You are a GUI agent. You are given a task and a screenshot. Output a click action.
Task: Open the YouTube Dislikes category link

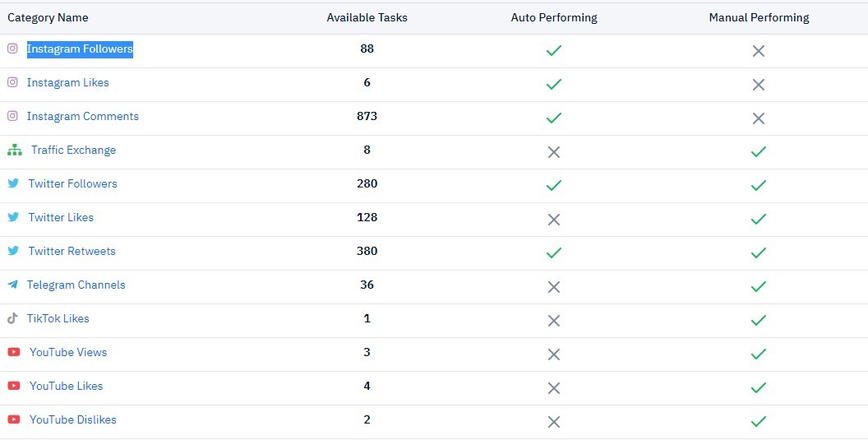point(73,419)
